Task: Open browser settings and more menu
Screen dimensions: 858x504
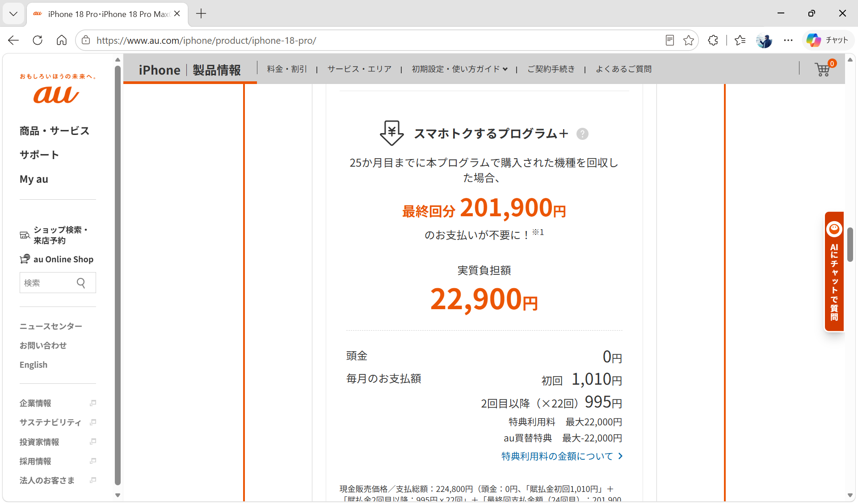Action: (788, 40)
